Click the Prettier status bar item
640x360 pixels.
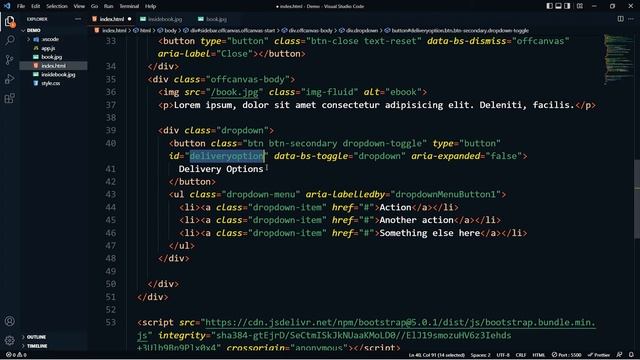tap(598, 355)
